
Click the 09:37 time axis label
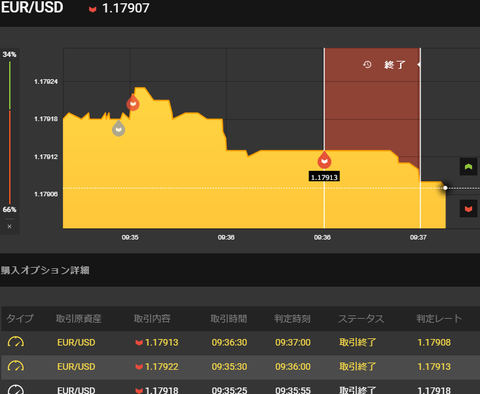pos(418,237)
